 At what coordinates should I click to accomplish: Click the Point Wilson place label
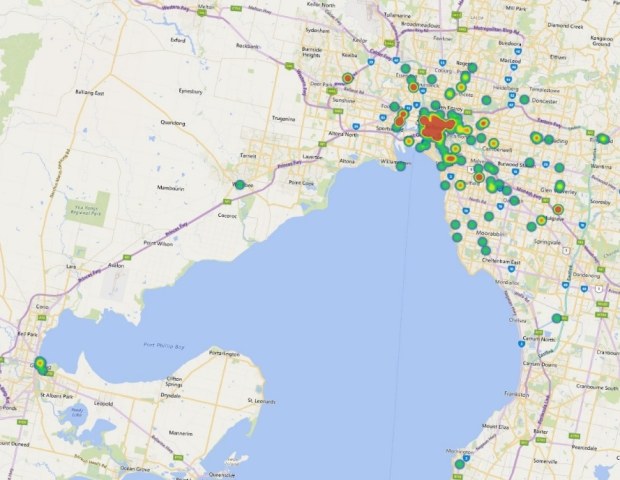click(x=158, y=244)
